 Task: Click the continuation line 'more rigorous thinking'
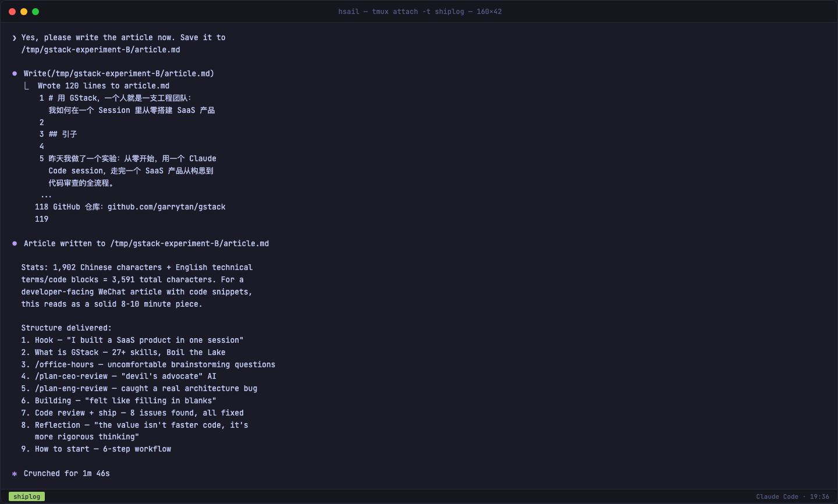87,437
